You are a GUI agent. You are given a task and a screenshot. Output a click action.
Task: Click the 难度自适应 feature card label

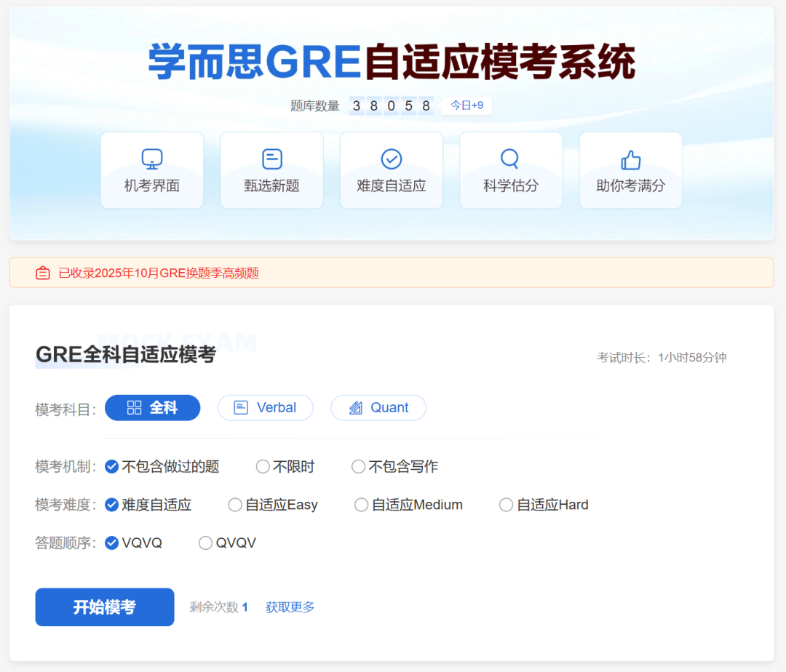(392, 185)
